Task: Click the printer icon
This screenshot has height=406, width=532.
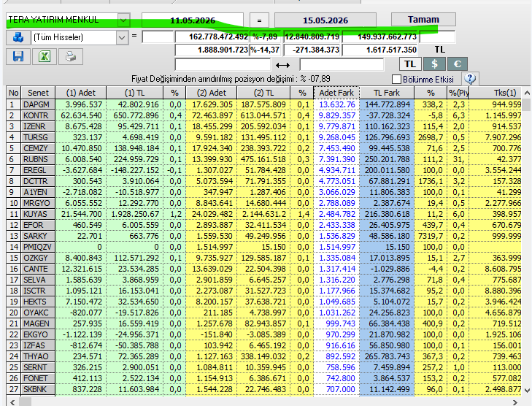Action: pos(71,56)
